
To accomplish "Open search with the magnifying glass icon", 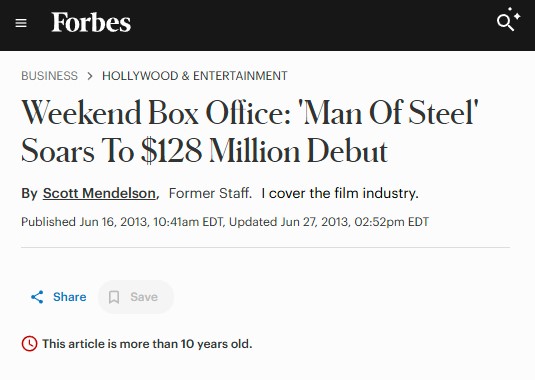I will click(x=505, y=23).
